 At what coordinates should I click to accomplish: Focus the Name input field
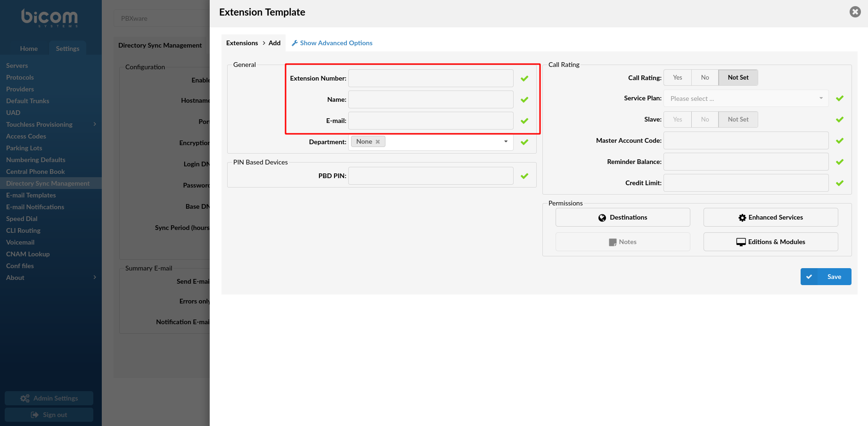click(x=431, y=99)
